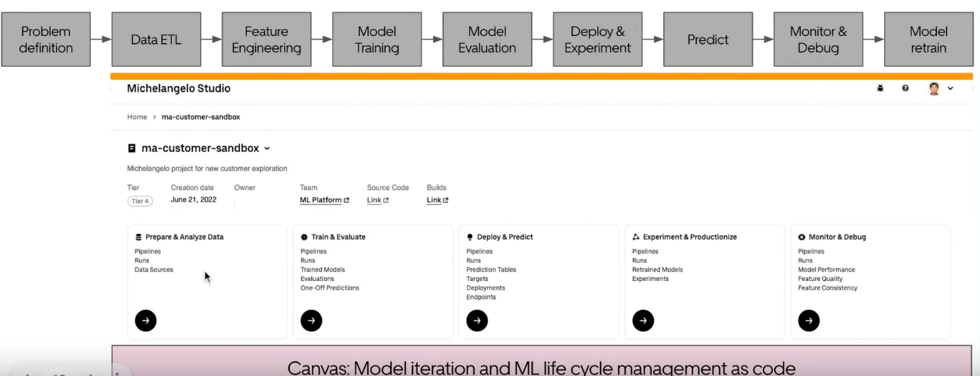Click arrow button in Monitor & Debug card
This screenshot has width=980, height=376.
click(x=809, y=320)
